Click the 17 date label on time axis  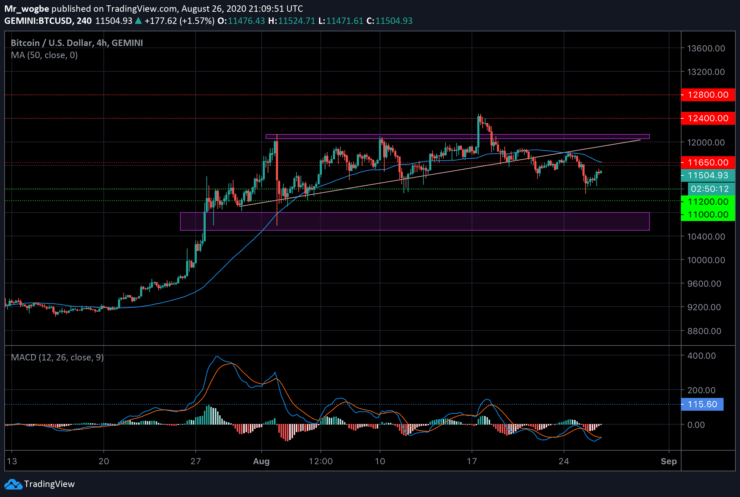click(471, 461)
